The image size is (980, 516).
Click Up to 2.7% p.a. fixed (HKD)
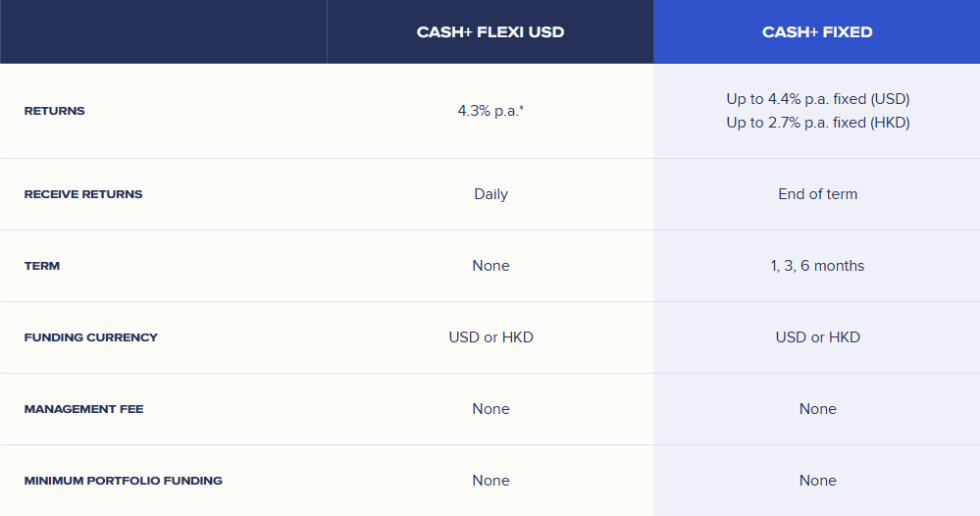(817, 123)
